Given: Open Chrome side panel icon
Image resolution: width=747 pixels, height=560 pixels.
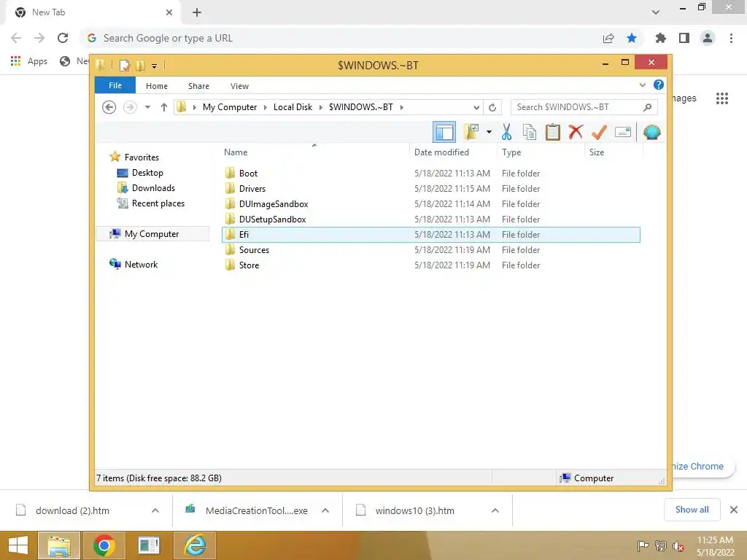Looking at the screenshot, I should (684, 38).
